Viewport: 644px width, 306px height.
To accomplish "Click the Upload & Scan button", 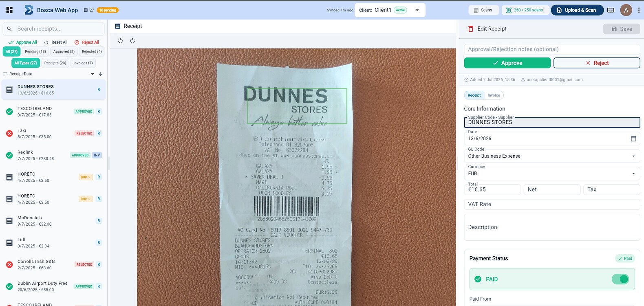I will [x=577, y=10].
